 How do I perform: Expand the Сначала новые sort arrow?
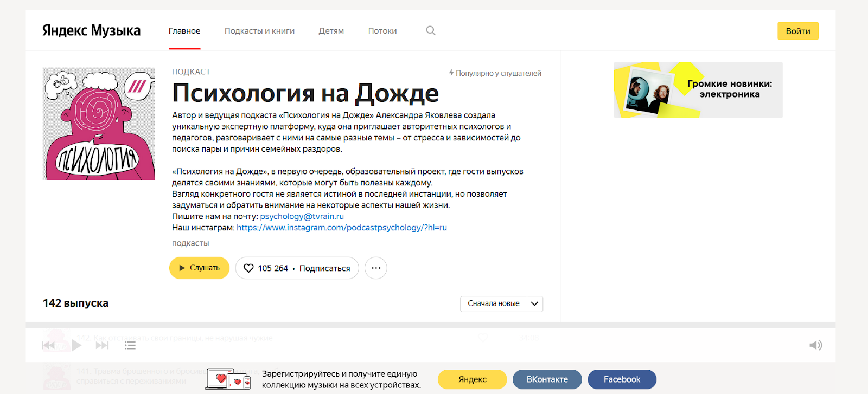[x=534, y=303]
